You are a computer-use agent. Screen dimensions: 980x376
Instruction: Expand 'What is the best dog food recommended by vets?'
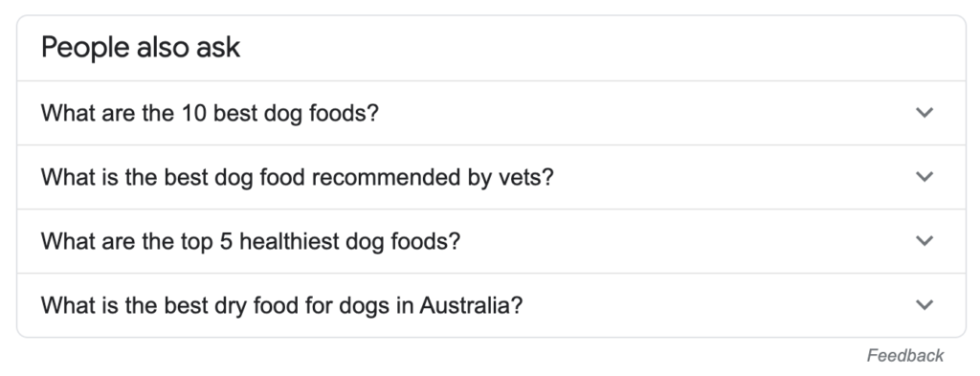click(491, 177)
